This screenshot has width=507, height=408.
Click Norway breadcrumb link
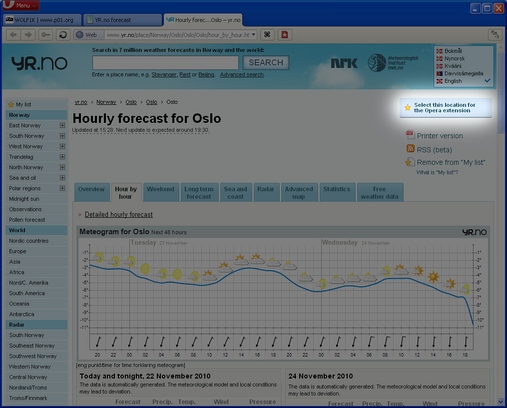[x=106, y=102]
